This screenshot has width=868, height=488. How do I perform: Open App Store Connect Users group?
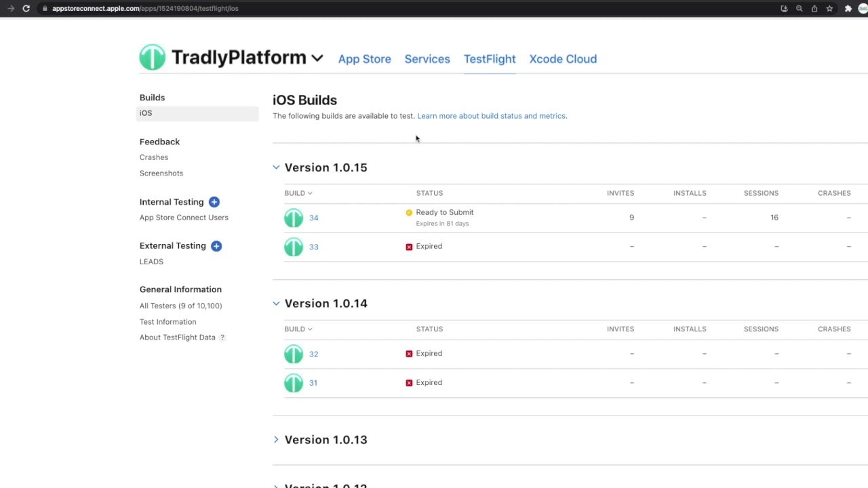[184, 218]
